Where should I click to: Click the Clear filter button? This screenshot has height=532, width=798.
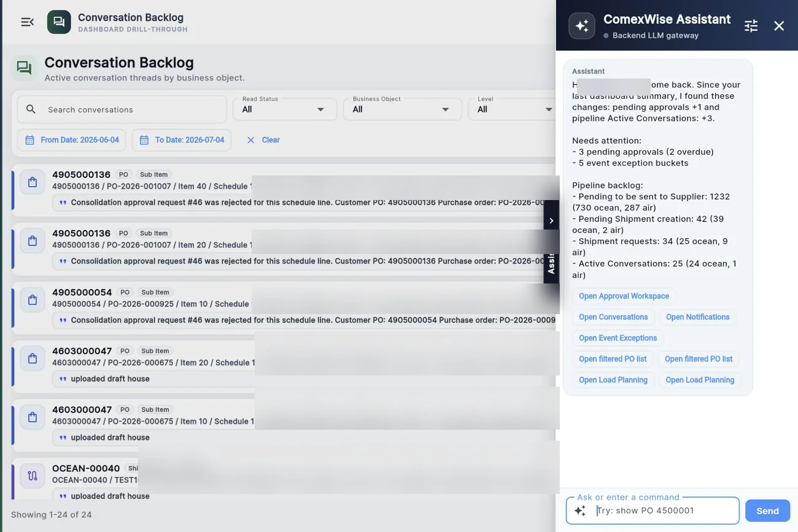(263, 140)
